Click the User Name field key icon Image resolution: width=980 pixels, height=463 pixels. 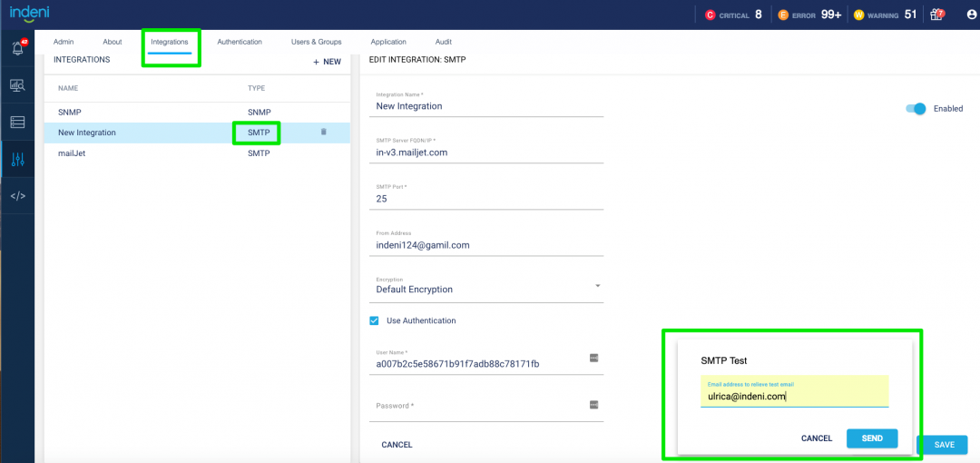click(593, 358)
